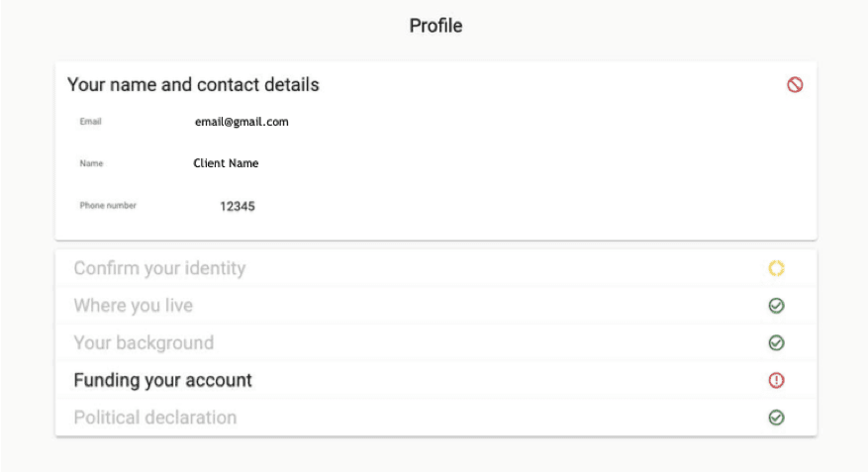Click the phone number 12345 field

tap(238, 207)
